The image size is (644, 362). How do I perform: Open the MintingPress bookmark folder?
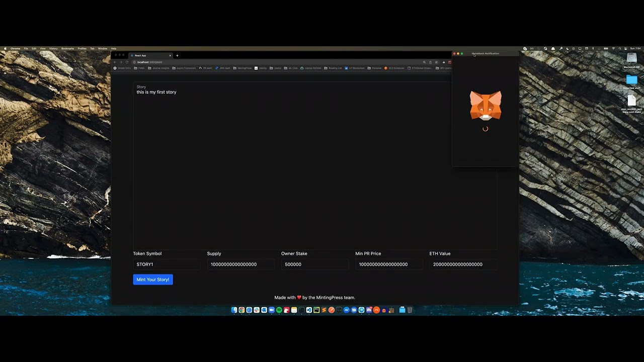(243, 68)
